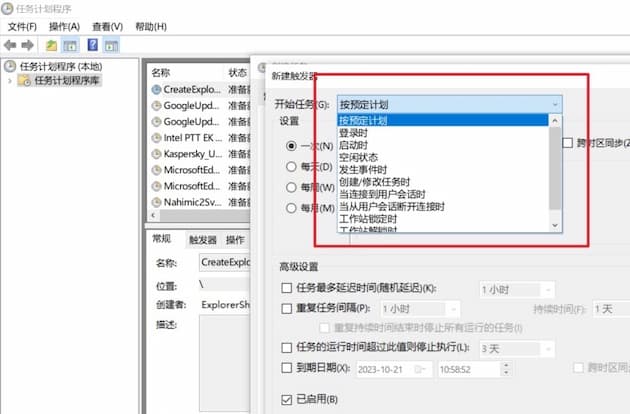
Task: Collapse the 开始任务 combo box
Action: click(556, 103)
